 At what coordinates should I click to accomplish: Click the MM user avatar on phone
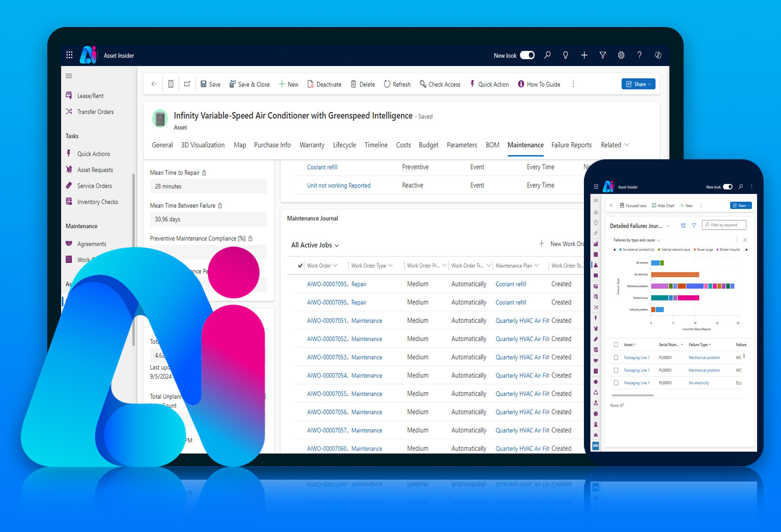[595, 446]
